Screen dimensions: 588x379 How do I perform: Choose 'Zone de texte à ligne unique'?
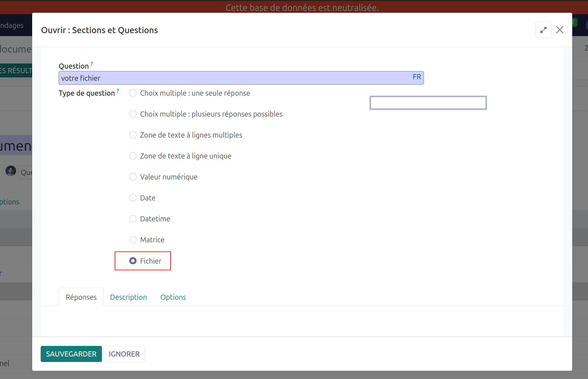[x=133, y=156]
